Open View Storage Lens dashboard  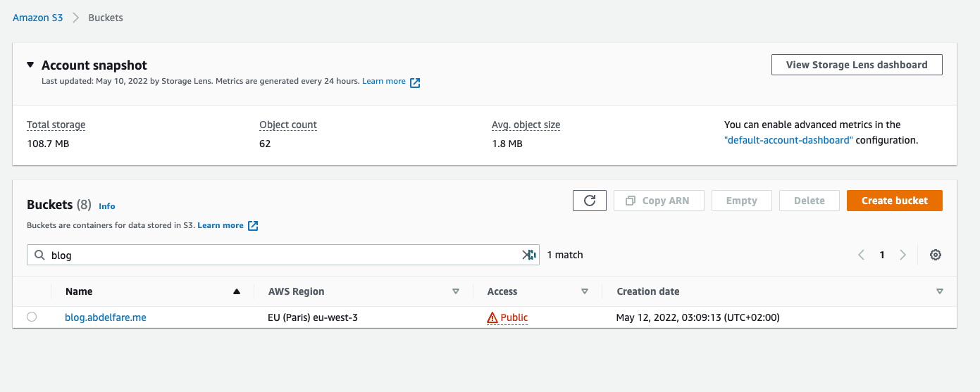[857, 65]
